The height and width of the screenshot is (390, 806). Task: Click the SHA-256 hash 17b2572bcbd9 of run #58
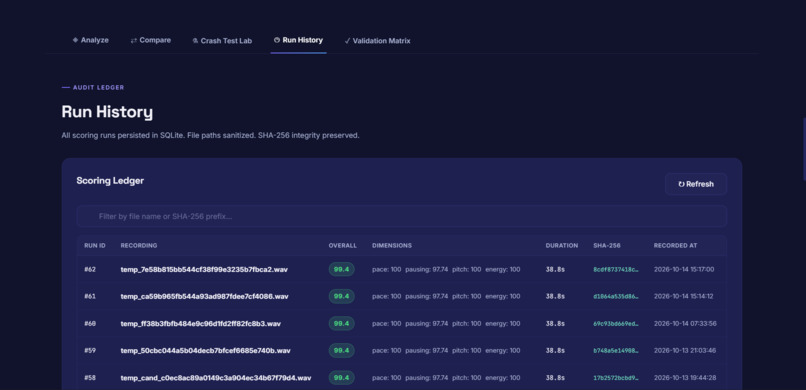click(616, 378)
